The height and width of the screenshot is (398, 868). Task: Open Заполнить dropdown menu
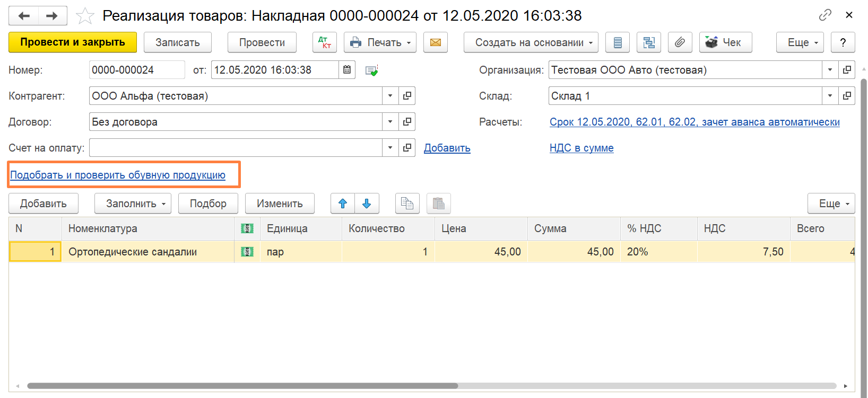[x=133, y=204]
